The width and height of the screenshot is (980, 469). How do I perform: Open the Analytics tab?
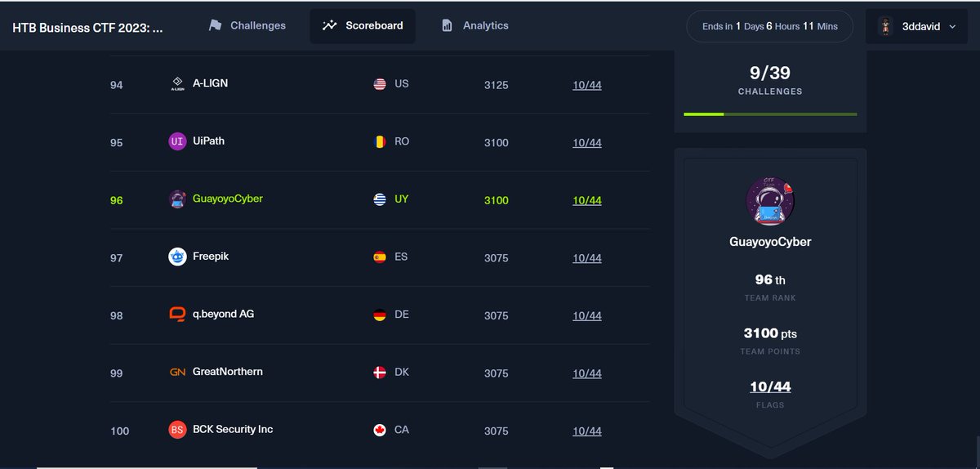(474, 25)
